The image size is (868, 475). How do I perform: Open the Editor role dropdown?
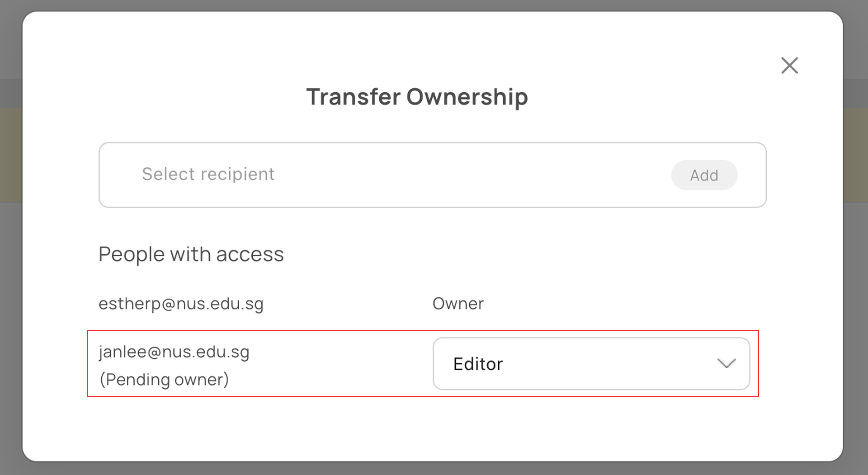pyautogui.click(x=591, y=364)
